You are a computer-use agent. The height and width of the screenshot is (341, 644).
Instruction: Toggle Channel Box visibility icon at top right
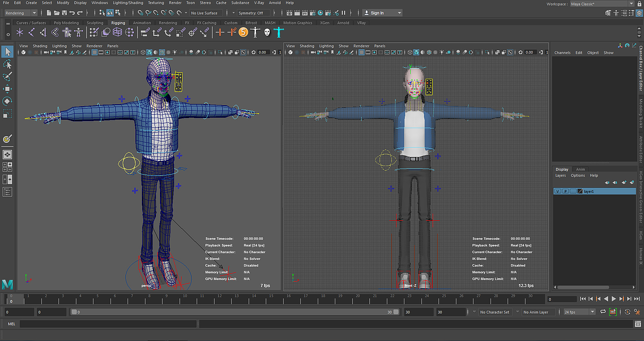coord(639,13)
